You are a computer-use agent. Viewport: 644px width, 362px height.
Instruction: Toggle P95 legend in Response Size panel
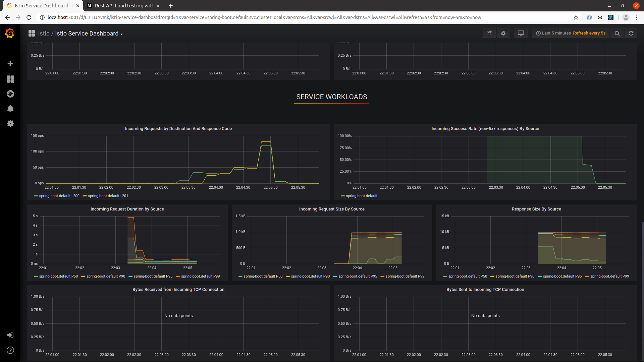pos(562,277)
